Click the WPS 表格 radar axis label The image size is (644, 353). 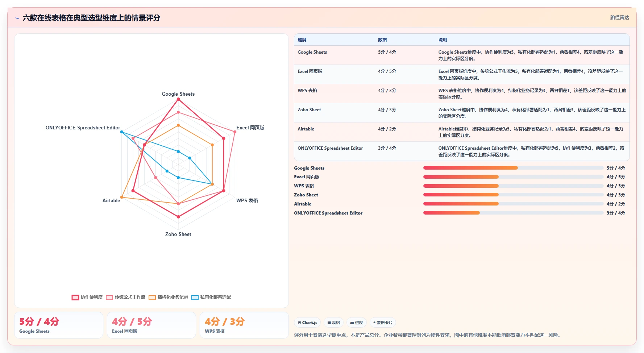click(247, 200)
